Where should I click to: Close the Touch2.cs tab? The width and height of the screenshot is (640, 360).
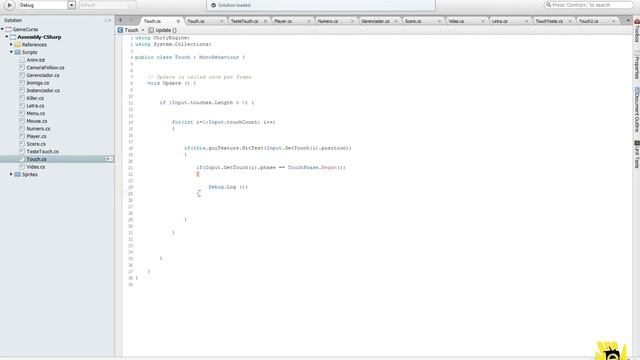coord(613,21)
